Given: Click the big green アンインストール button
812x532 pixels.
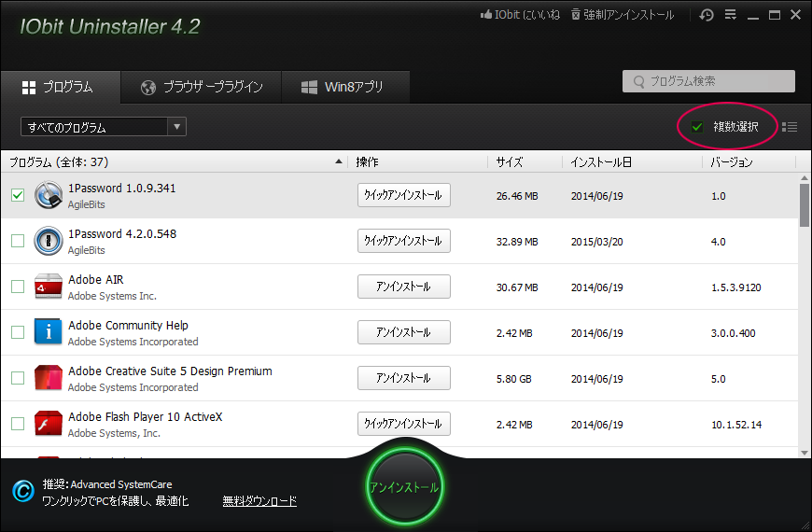Looking at the screenshot, I should [x=404, y=487].
